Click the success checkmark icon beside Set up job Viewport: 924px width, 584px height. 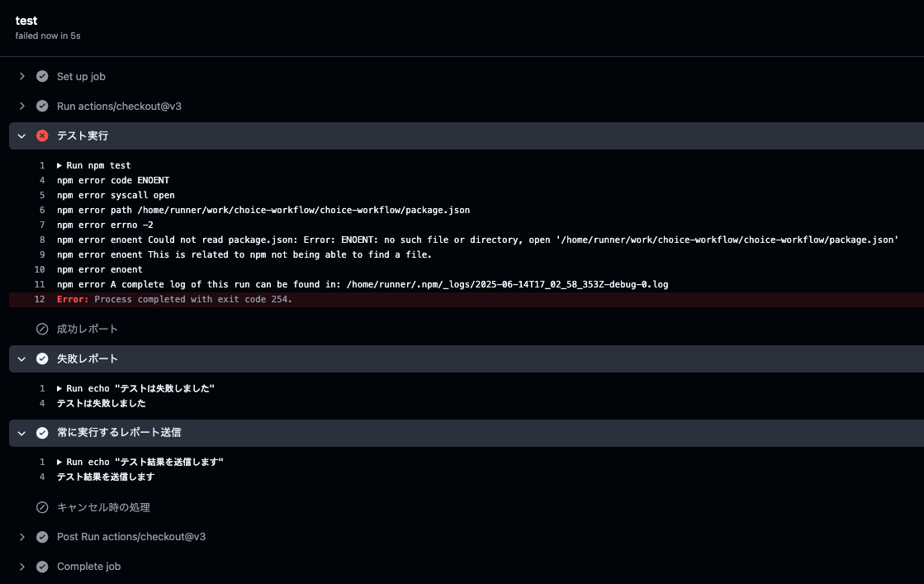tap(42, 76)
